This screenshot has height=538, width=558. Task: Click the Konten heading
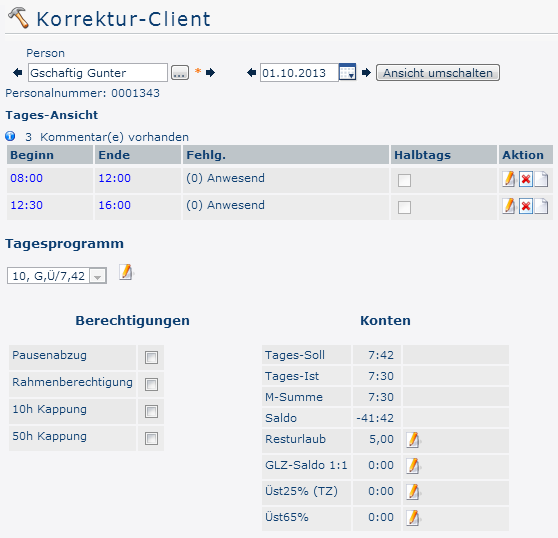pyautogui.click(x=385, y=321)
